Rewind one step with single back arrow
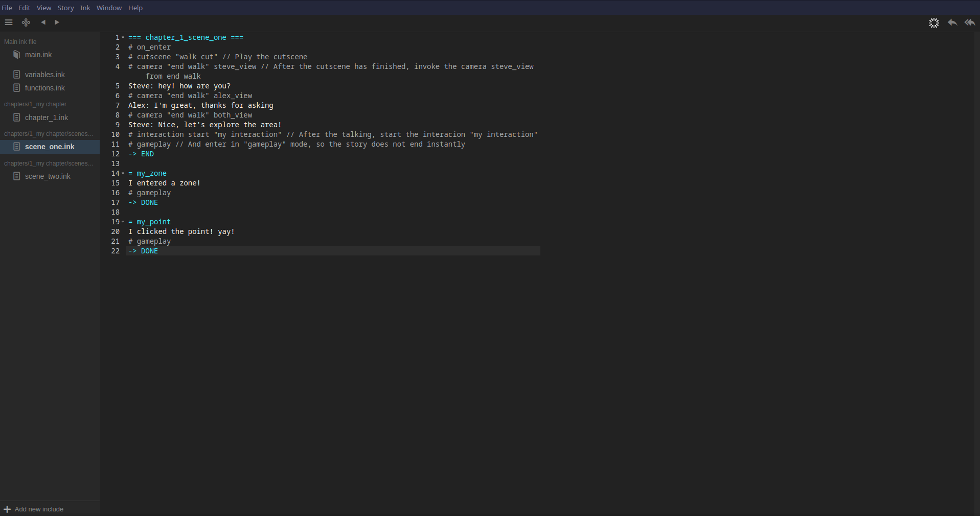This screenshot has width=980, height=516. click(952, 22)
